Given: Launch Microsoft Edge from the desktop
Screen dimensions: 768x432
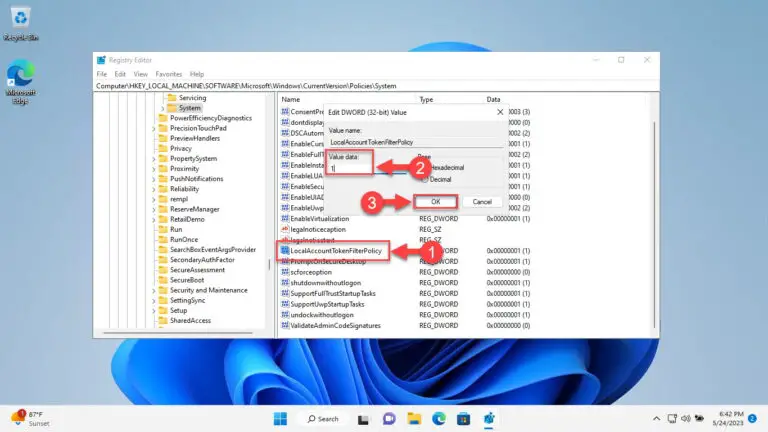Looking at the screenshot, I should click(20, 80).
